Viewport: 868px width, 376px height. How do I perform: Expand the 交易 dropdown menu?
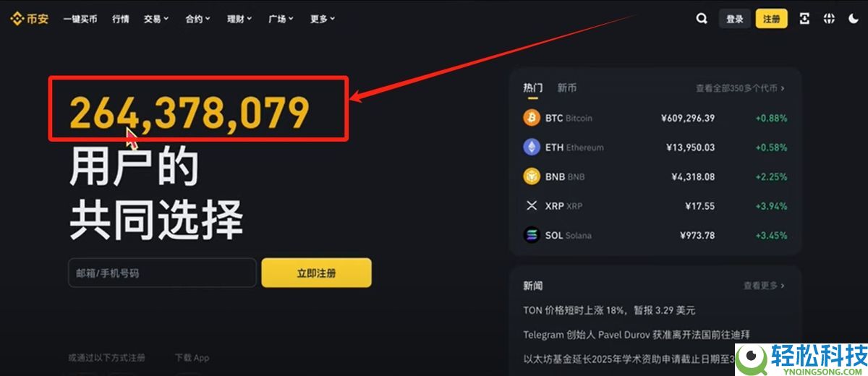[156, 20]
